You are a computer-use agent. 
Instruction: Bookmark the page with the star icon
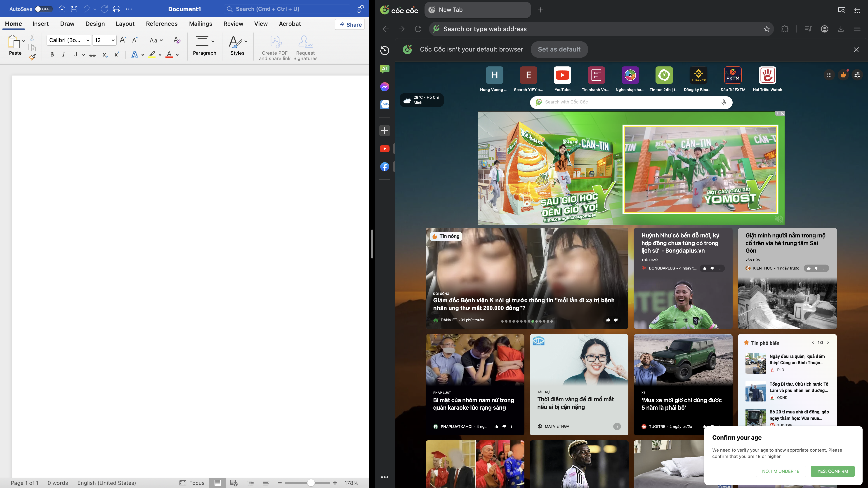click(767, 29)
